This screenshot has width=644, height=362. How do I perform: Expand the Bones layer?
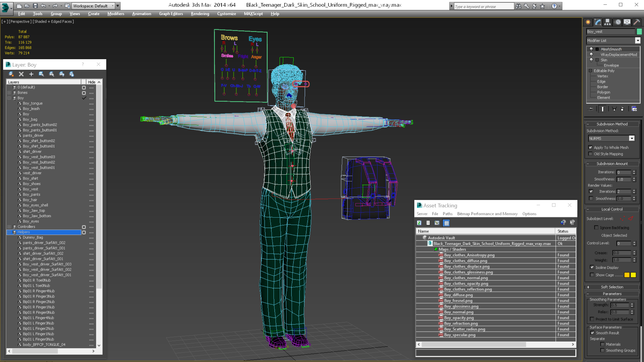(x=9, y=93)
